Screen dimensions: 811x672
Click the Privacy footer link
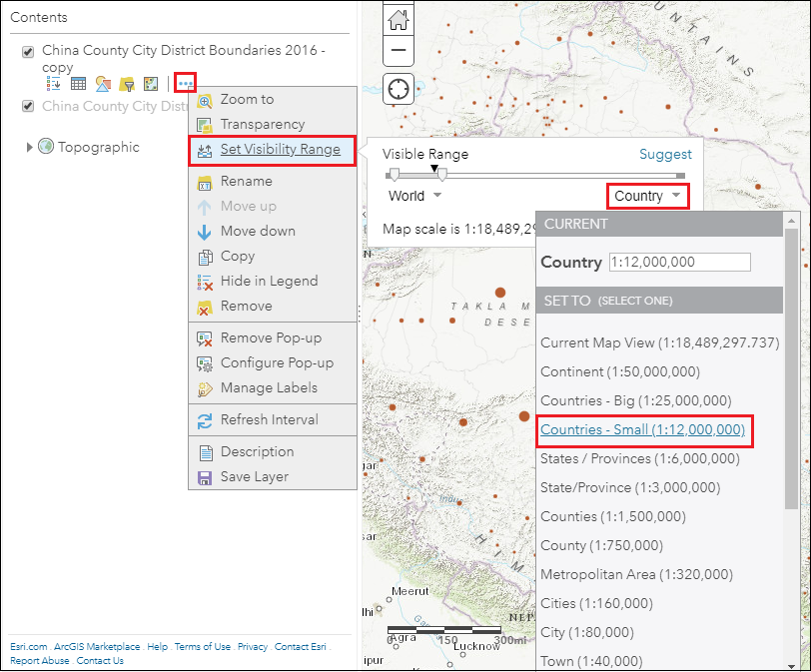(x=253, y=647)
